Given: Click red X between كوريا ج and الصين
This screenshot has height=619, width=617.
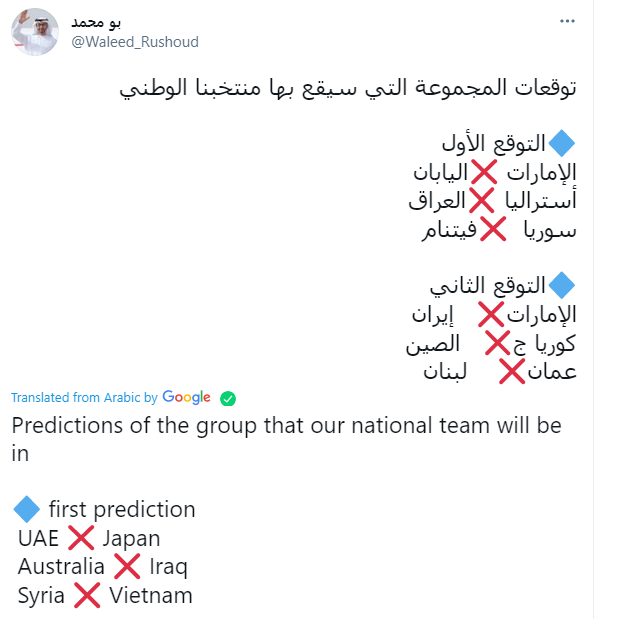Looking at the screenshot, I should 498,343.
